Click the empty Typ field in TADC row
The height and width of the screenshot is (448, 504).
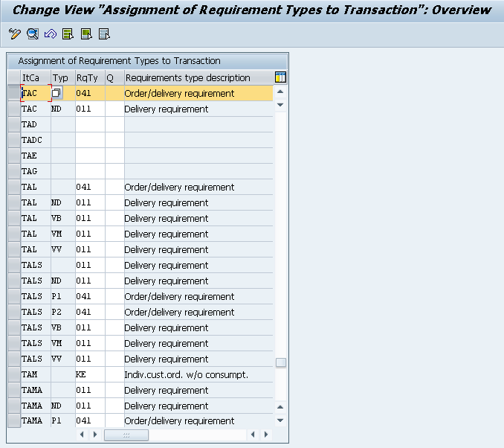coord(63,140)
